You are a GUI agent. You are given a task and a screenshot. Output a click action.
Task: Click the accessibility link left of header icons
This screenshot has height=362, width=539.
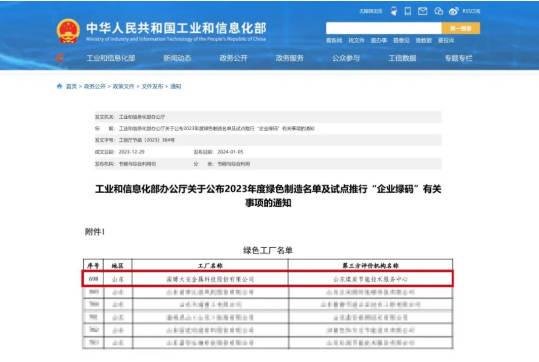(x=371, y=11)
